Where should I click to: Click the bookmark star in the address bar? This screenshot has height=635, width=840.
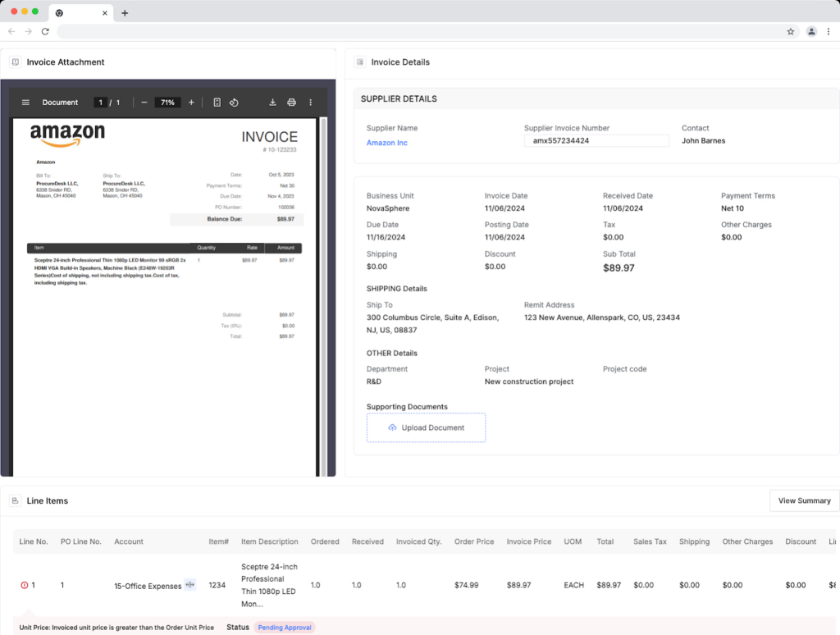pyautogui.click(x=790, y=30)
